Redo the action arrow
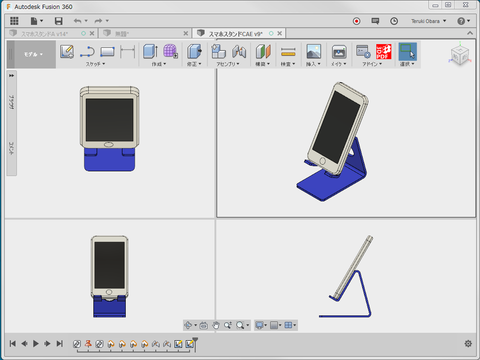The image size is (480, 360). [98, 21]
